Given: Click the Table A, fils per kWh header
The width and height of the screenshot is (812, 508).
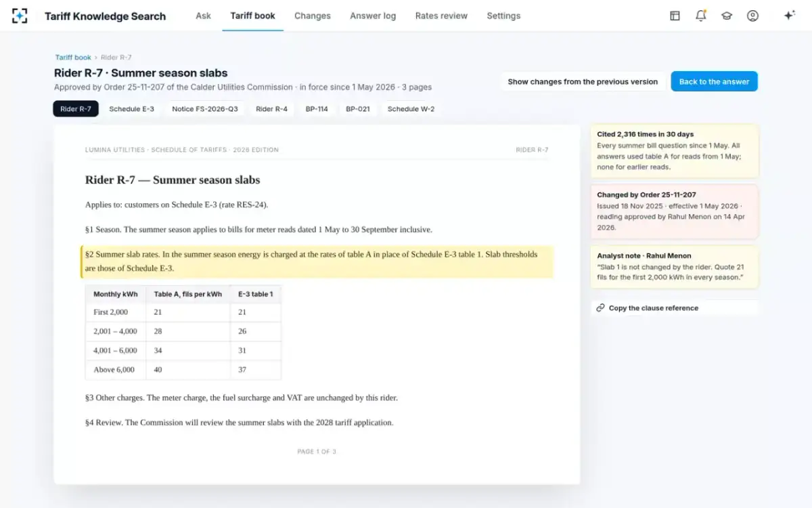Looking at the screenshot, I should [x=187, y=294].
